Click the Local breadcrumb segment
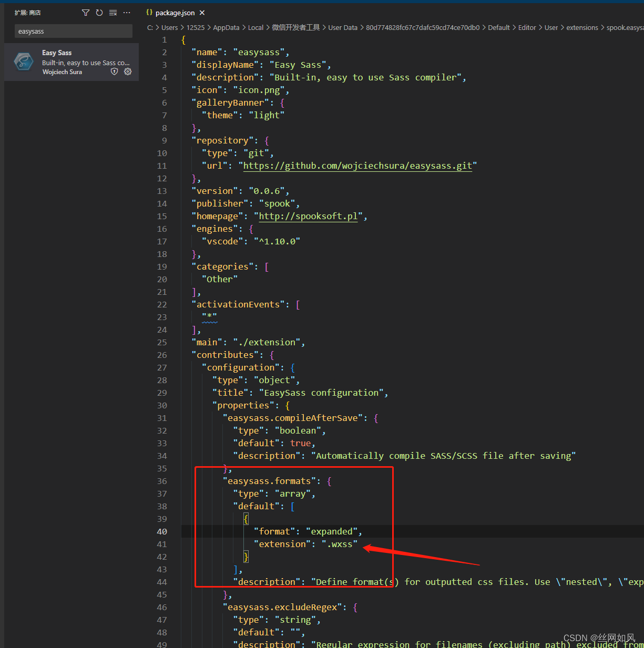This screenshot has width=644, height=648. click(x=255, y=28)
